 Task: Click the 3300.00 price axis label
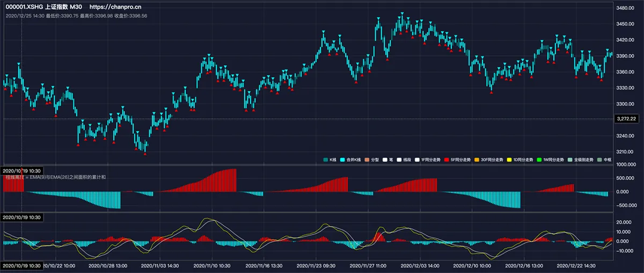click(x=626, y=104)
